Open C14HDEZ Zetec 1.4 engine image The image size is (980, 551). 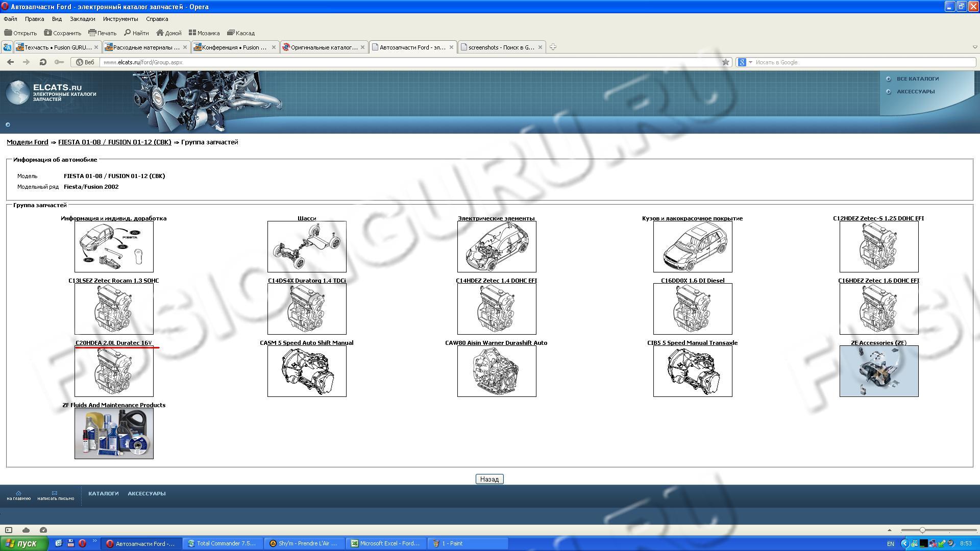tap(497, 309)
